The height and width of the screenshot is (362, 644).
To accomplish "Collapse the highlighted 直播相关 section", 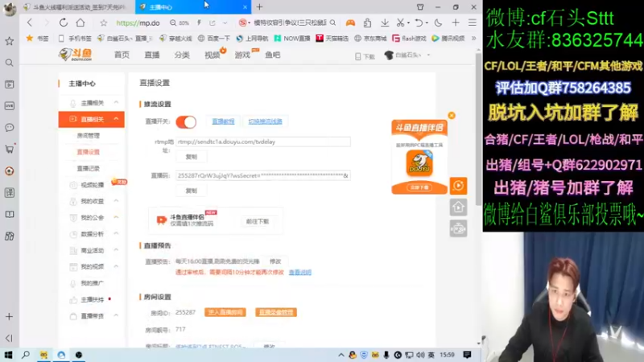I will click(x=116, y=119).
